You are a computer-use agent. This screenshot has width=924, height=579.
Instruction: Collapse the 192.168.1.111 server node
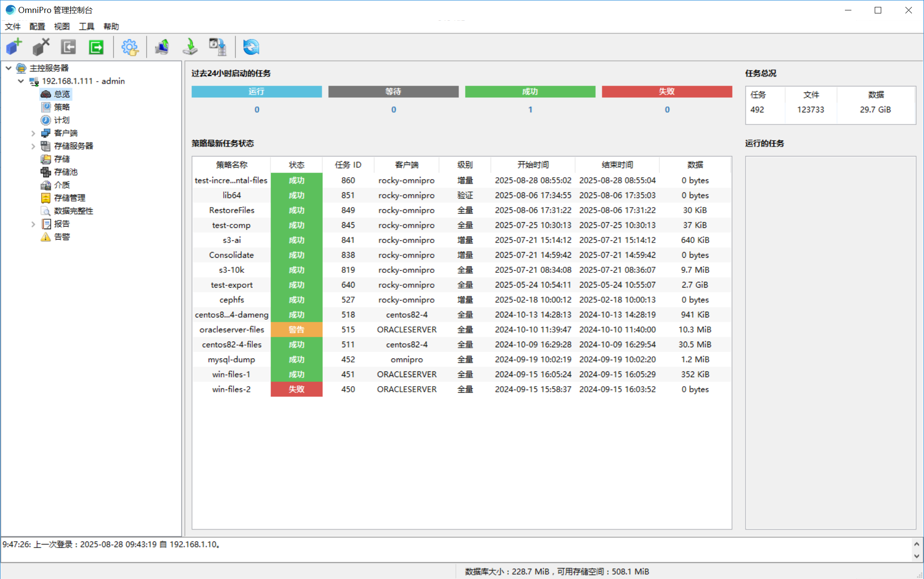tap(21, 81)
